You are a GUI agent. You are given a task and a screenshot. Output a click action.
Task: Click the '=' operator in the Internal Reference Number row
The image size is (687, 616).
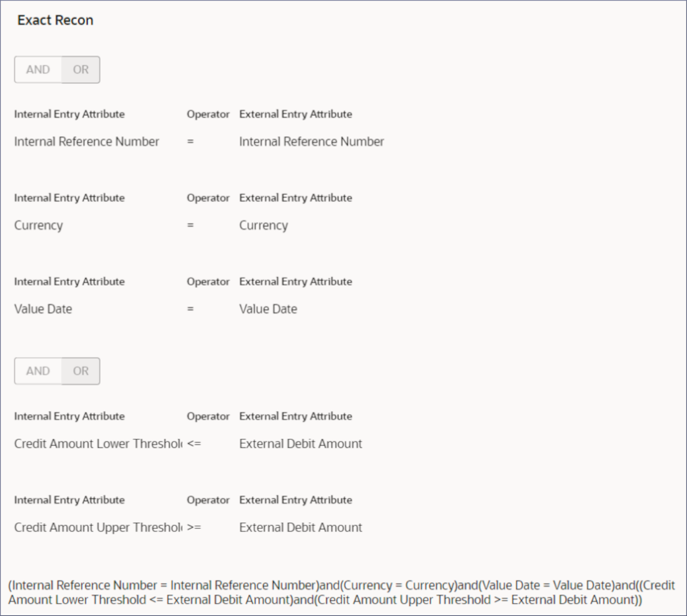click(190, 142)
